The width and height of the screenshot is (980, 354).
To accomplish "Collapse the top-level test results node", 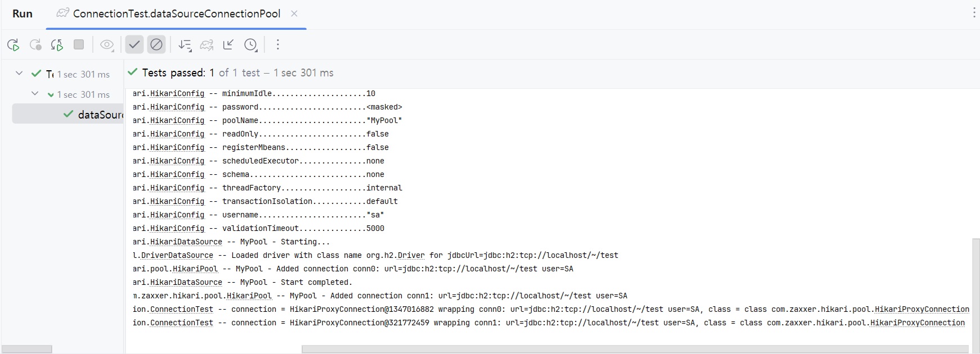I will point(19,74).
